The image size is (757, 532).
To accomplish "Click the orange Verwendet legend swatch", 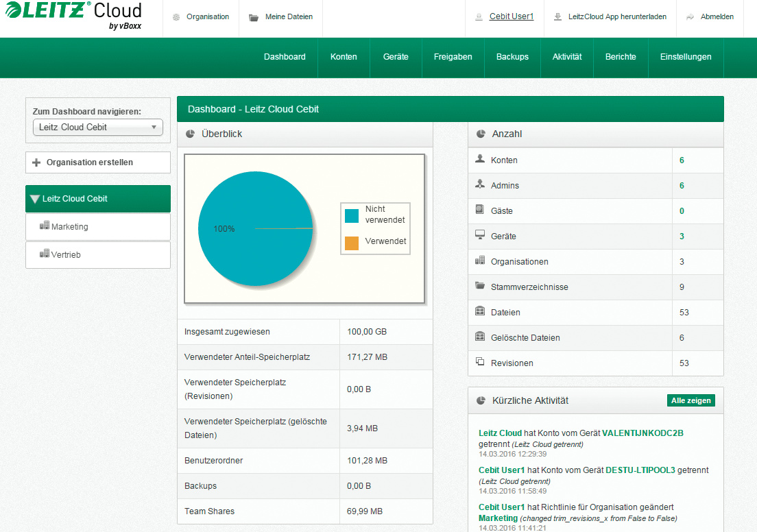I will click(352, 243).
